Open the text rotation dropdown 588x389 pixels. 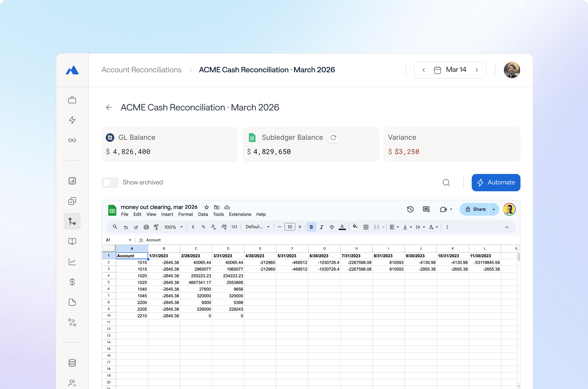tap(434, 227)
